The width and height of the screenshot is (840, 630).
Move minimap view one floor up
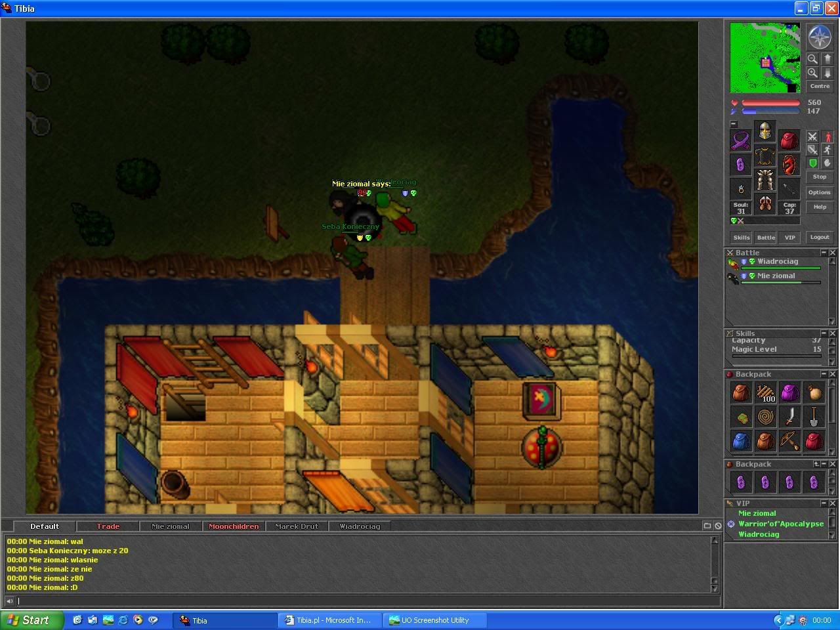pos(827,59)
